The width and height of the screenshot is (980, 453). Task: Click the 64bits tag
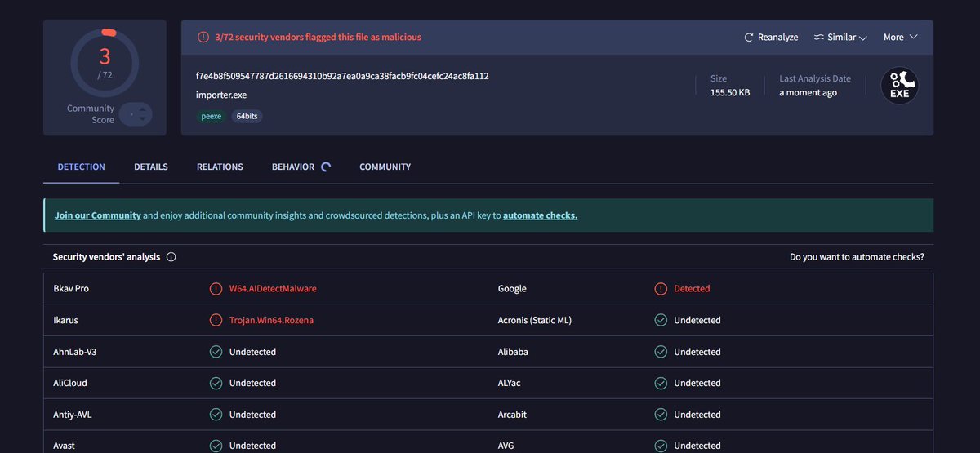247,117
